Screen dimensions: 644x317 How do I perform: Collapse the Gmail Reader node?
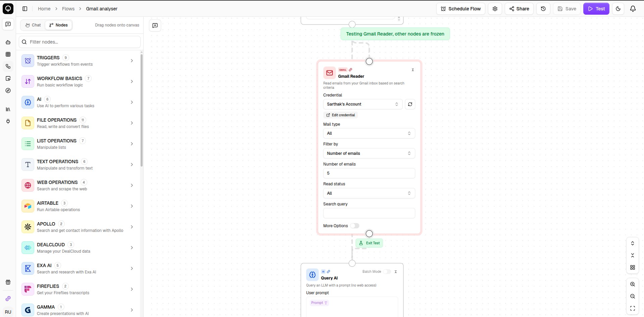point(413,70)
